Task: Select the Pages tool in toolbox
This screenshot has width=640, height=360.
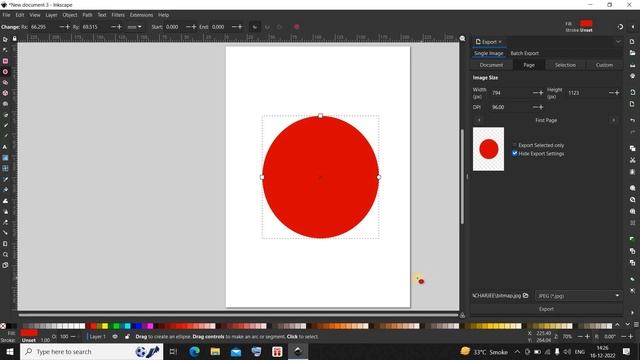Action: [x=5, y=265]
